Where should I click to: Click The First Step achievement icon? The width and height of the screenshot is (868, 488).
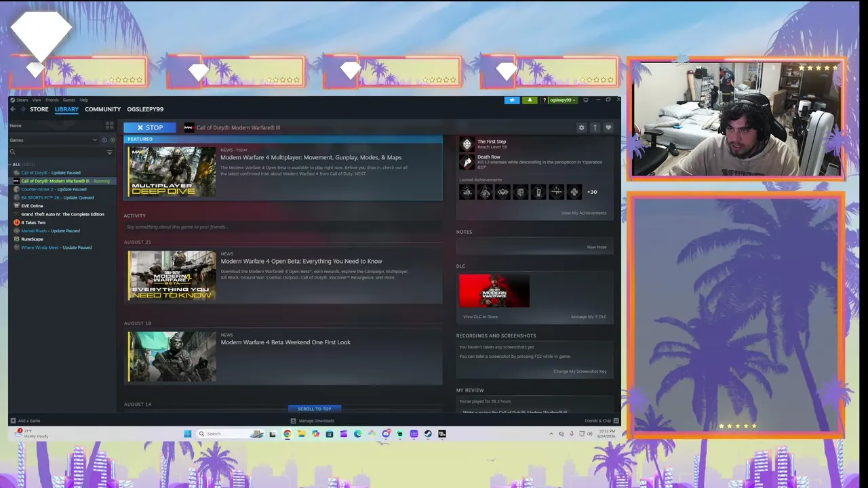(x=467, y=144)
